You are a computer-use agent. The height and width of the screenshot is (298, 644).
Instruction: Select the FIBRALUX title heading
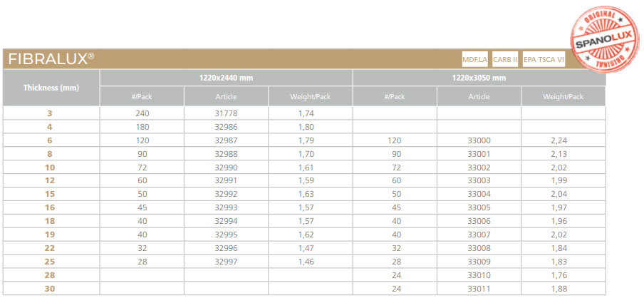click(x=51, y=59)
